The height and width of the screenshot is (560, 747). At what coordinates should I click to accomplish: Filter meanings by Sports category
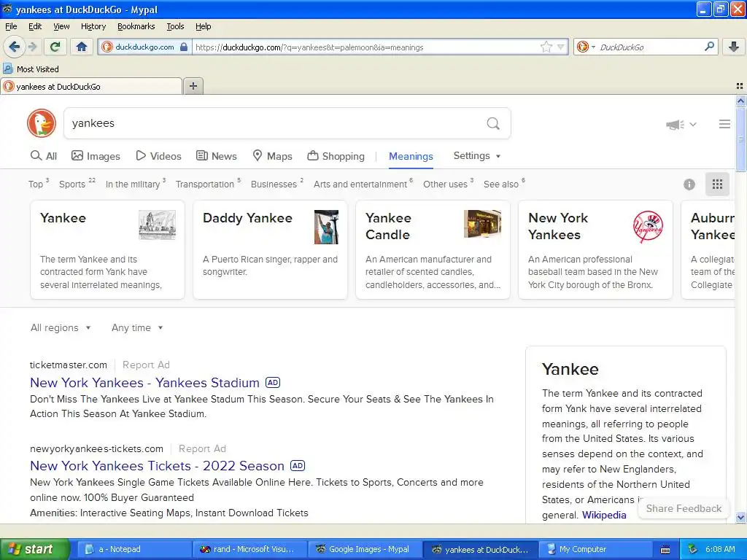77,184
